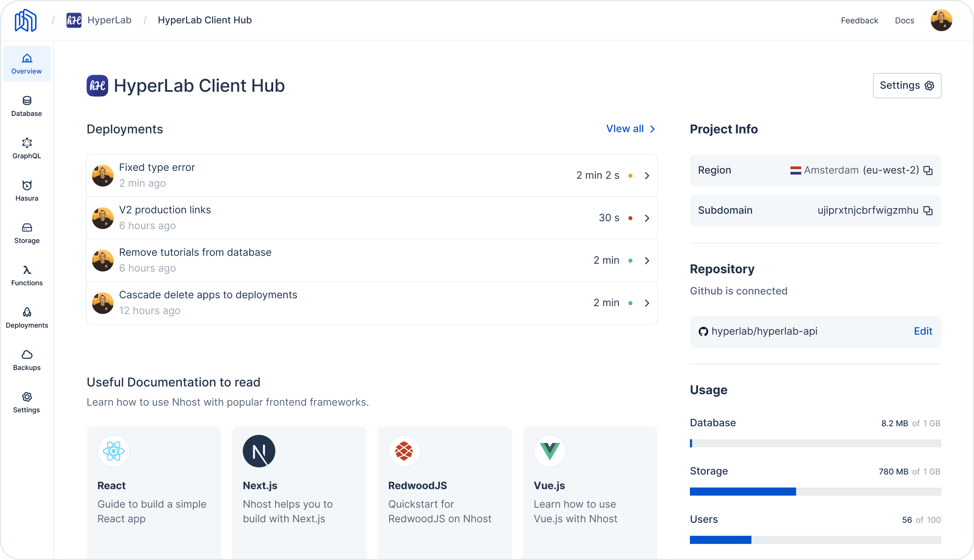974x560 pixels.
Task: Click the HyperLab Client Hub project logo beside the title
Action: [x=97, y=86]
